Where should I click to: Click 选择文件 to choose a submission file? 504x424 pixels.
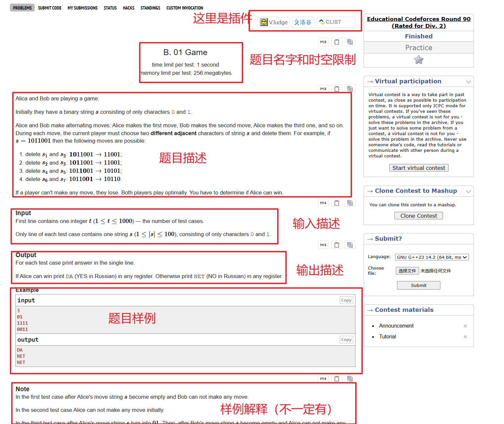407,271
